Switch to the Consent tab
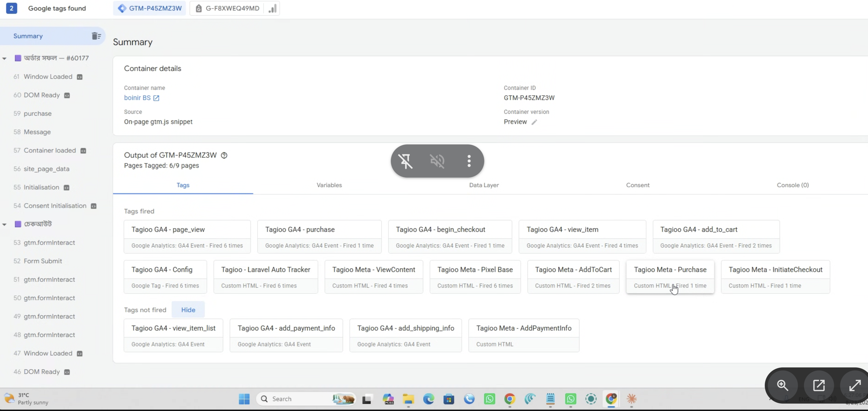868x411 pixels. click(x=637, y=185)
